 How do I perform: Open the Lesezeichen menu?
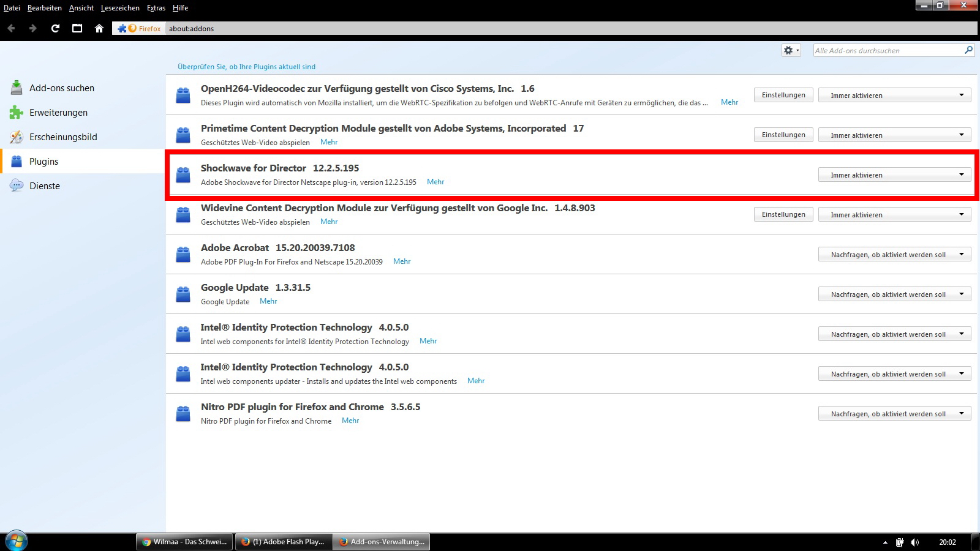click(120, 8)
